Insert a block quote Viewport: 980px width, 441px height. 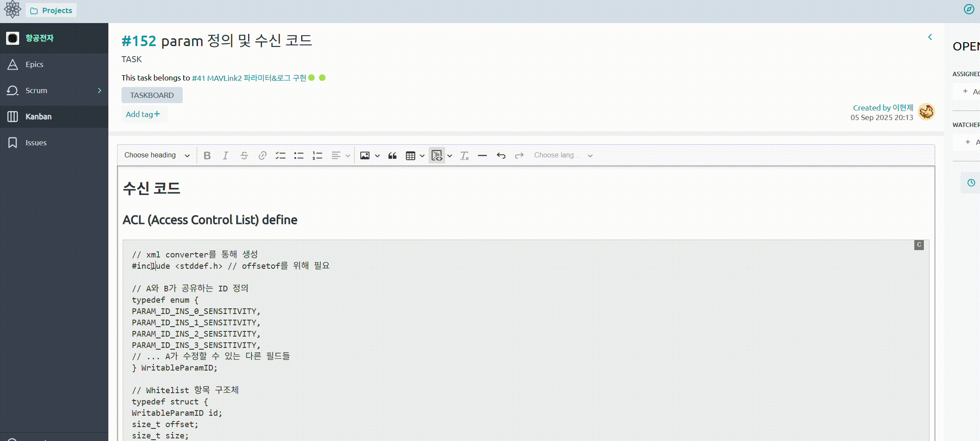point(392,155)
